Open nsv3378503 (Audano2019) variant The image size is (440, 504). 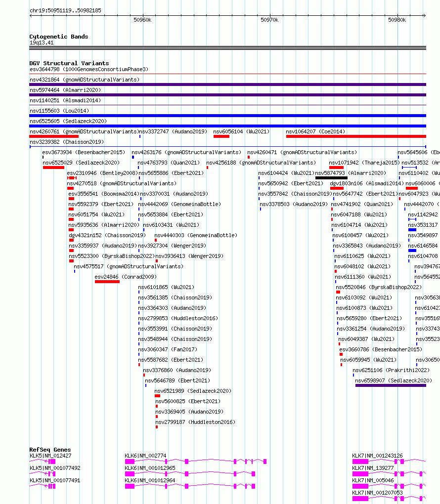[x=294, y=204]
